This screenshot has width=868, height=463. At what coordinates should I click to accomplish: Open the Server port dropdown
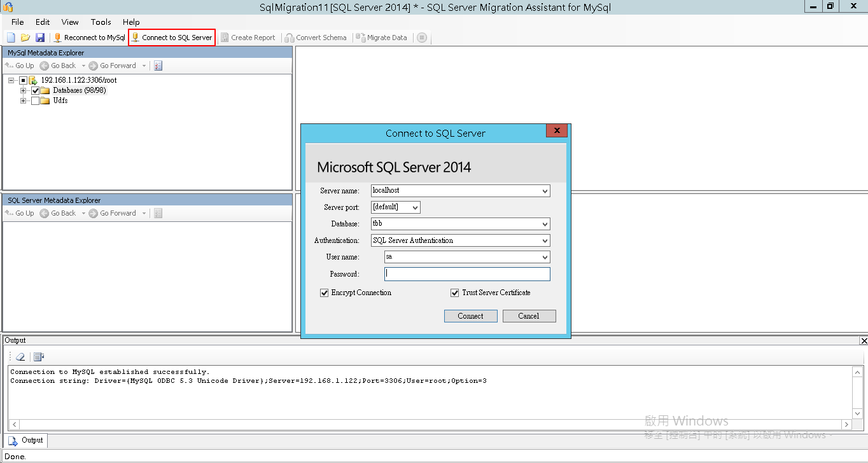click(x=415, y=207)
